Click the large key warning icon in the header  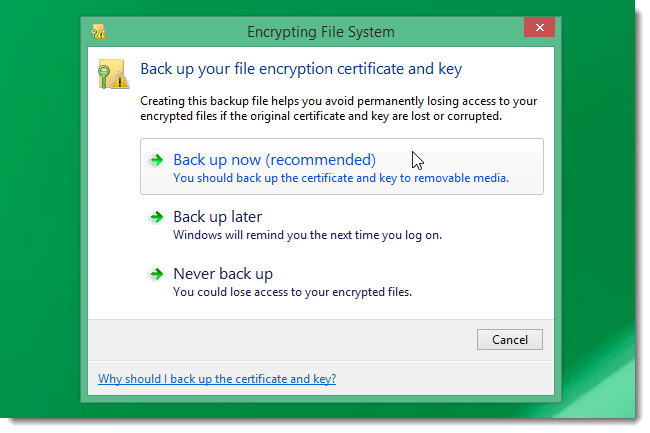point(111,74)
